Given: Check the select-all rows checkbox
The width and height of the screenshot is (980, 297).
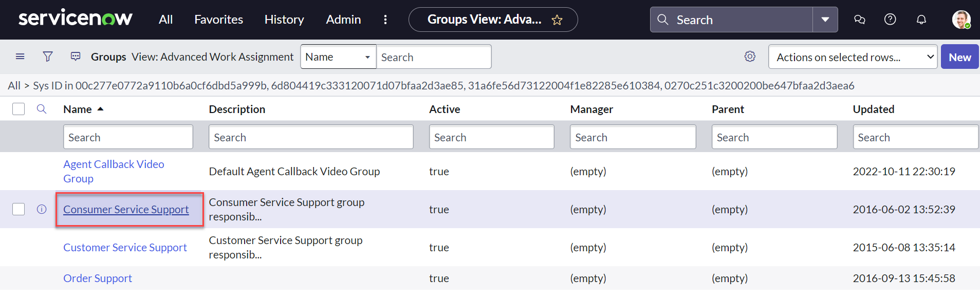Looking at the screenshot, I should click(x=19, y=109).
